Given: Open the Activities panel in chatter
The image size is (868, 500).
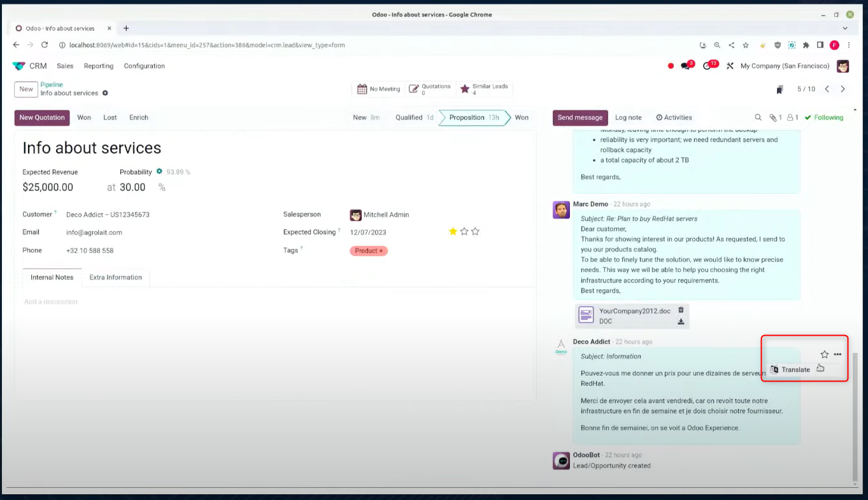Looking at the screenshot, I should click(x=674, y=117).
